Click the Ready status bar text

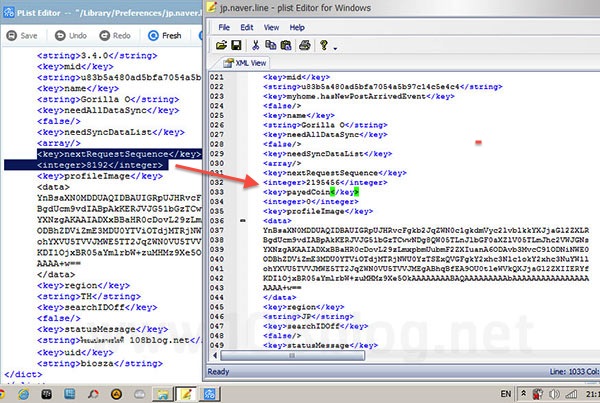218,372
